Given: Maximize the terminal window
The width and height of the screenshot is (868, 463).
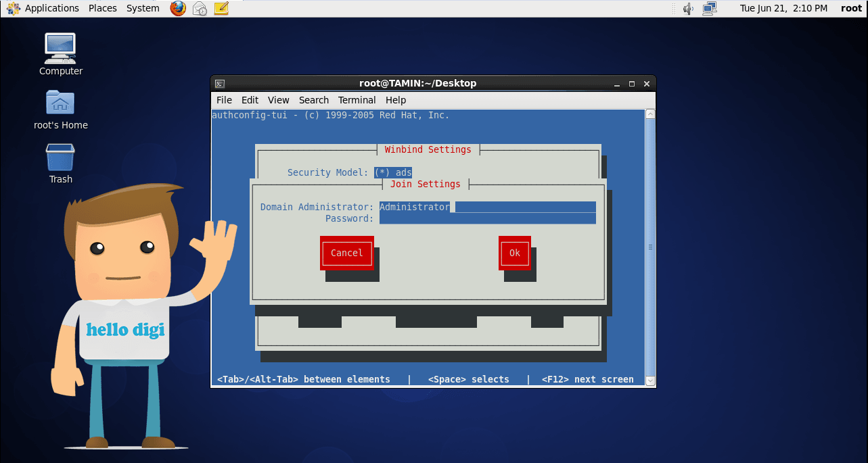Looking at the screenshot, I should tap(632, 84).
